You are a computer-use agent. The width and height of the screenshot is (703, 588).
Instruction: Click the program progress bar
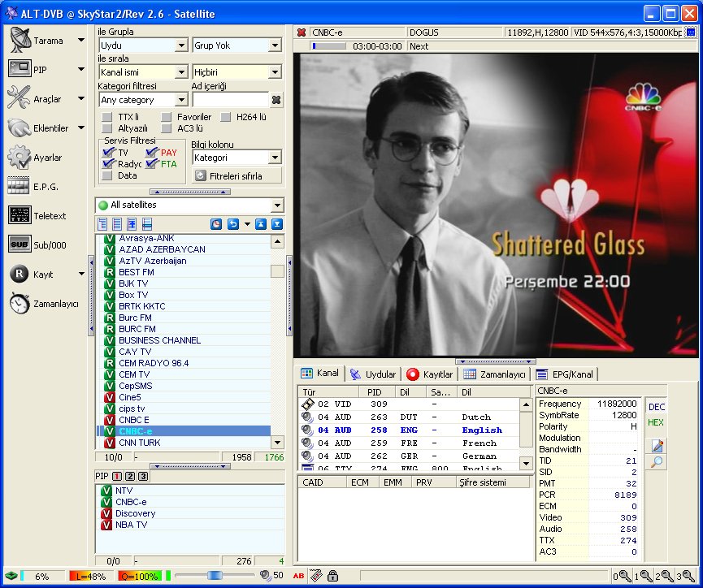329,46
